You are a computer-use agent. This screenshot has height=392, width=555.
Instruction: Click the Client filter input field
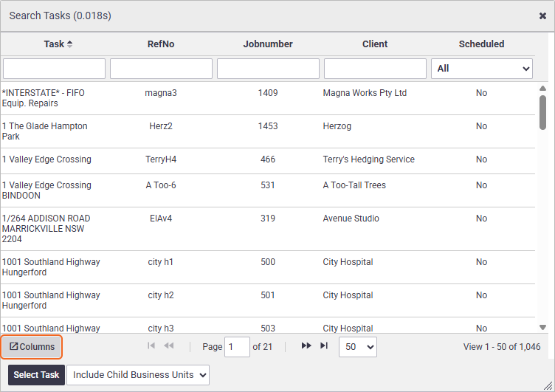375,69
